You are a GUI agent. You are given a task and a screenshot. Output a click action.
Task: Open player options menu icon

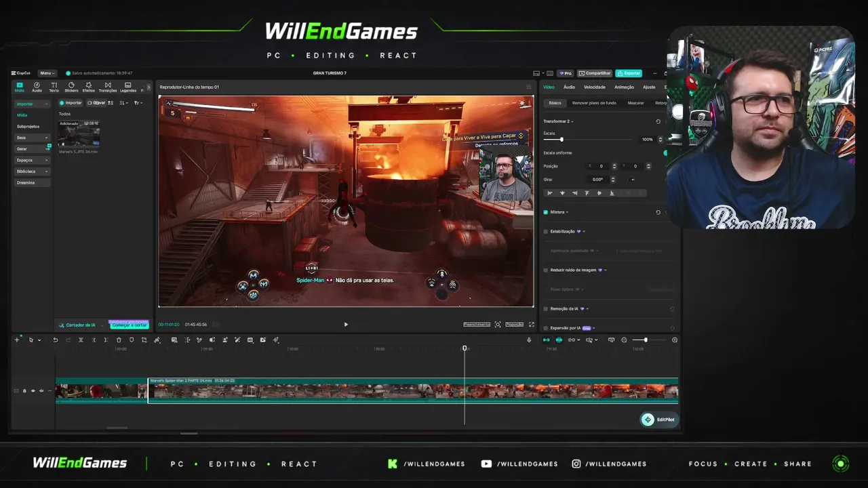tap(529, 87)
